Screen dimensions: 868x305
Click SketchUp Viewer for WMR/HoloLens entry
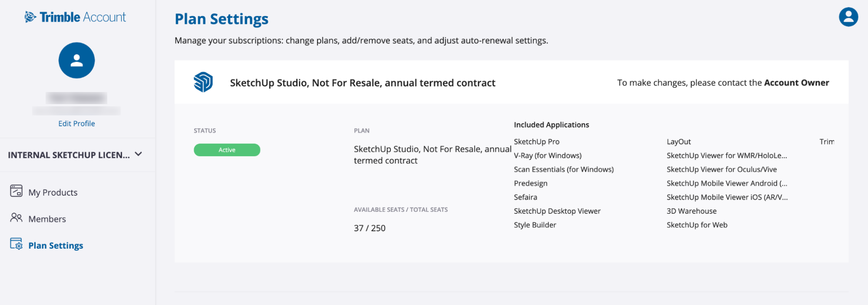[727, 156]
